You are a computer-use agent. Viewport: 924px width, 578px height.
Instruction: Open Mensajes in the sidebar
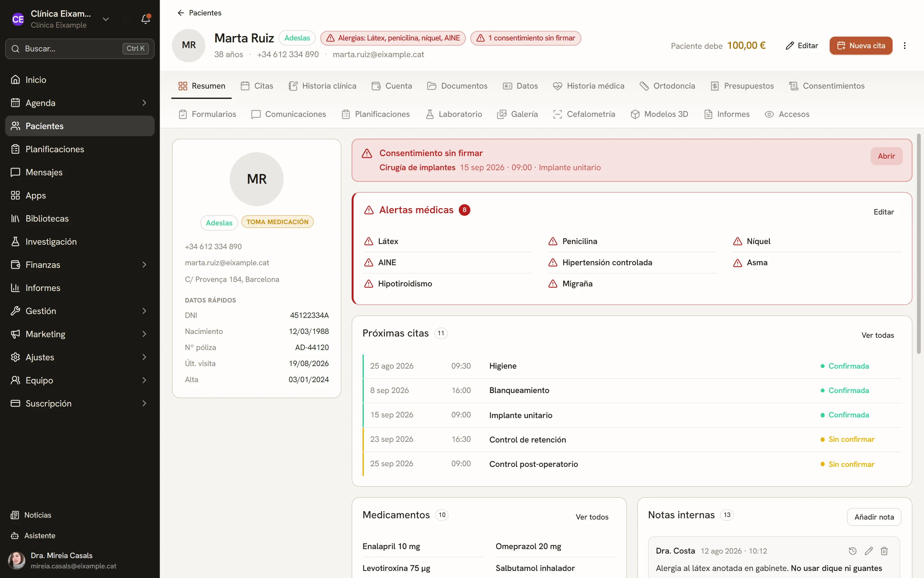click(80, 172)
